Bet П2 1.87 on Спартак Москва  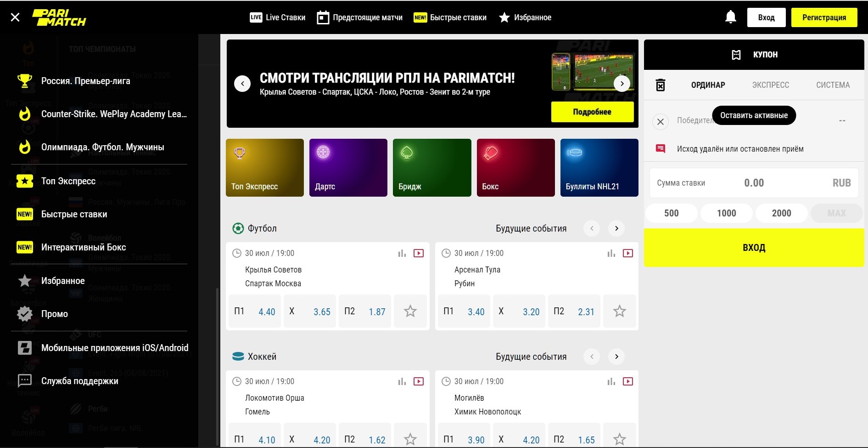tap(365, 311)
